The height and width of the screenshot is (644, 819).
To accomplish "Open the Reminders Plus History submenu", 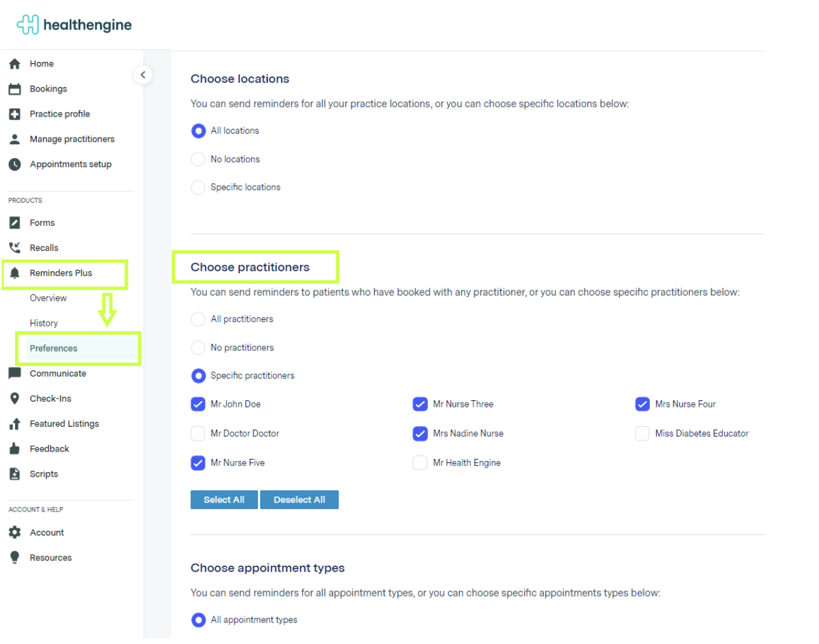I will click(x=43, y=323).
